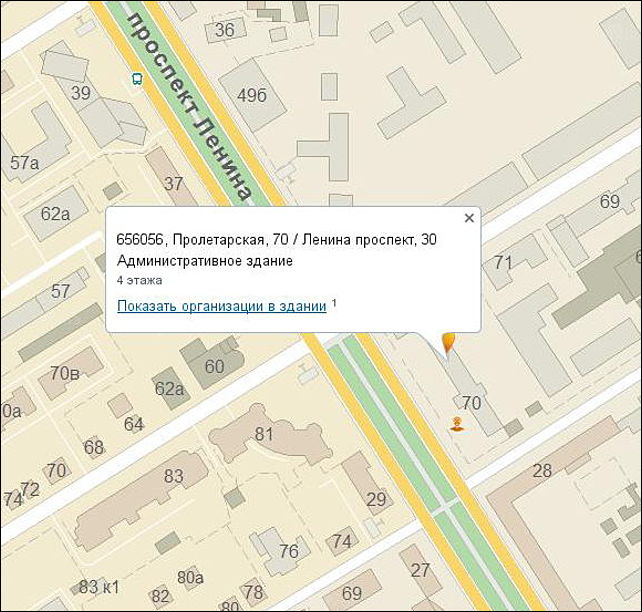Select building 49б on the map

click(x=251, y=95)
